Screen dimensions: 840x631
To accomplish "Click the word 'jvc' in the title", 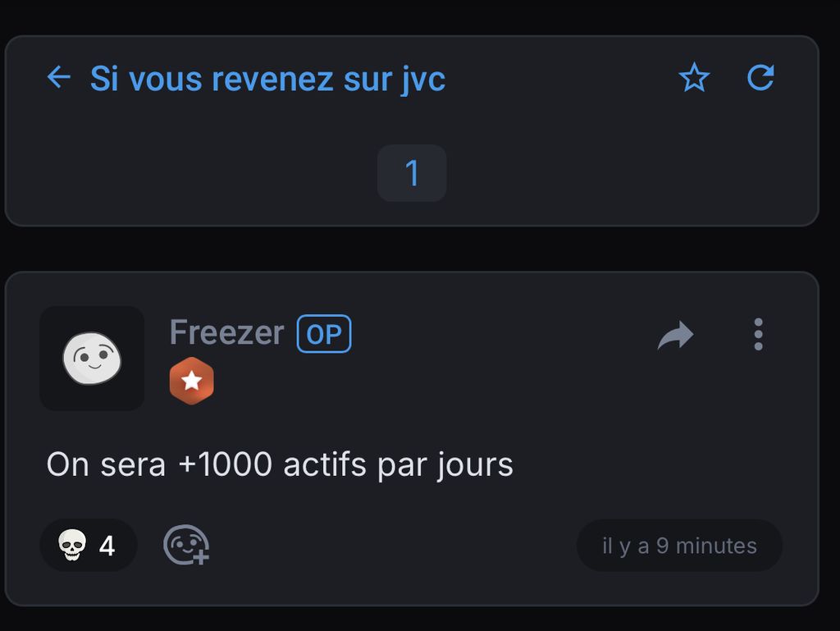I will (423, 80).
